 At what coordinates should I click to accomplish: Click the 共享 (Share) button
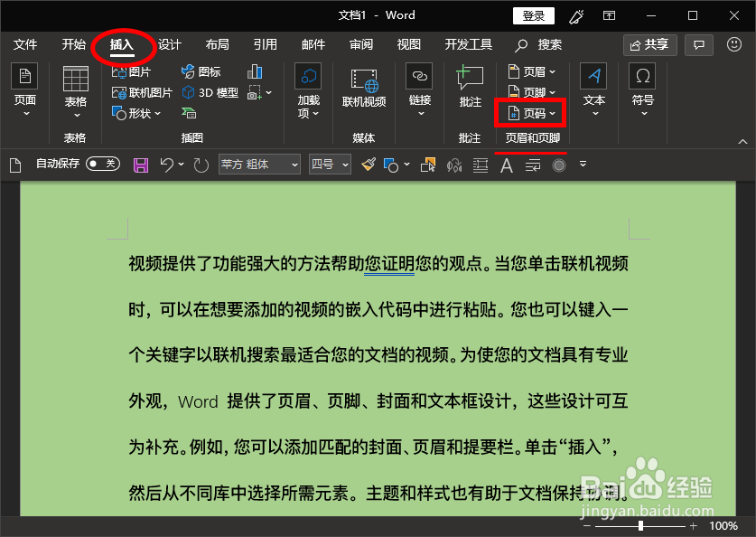[650, 45]
